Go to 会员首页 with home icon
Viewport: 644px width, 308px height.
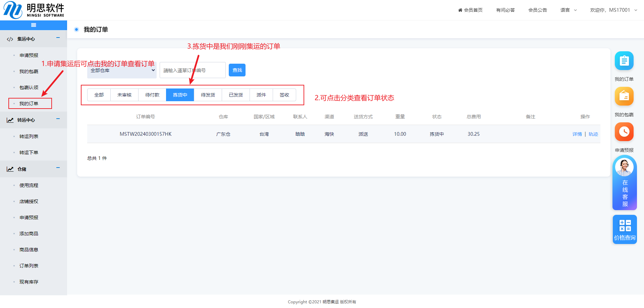point(470,10)
